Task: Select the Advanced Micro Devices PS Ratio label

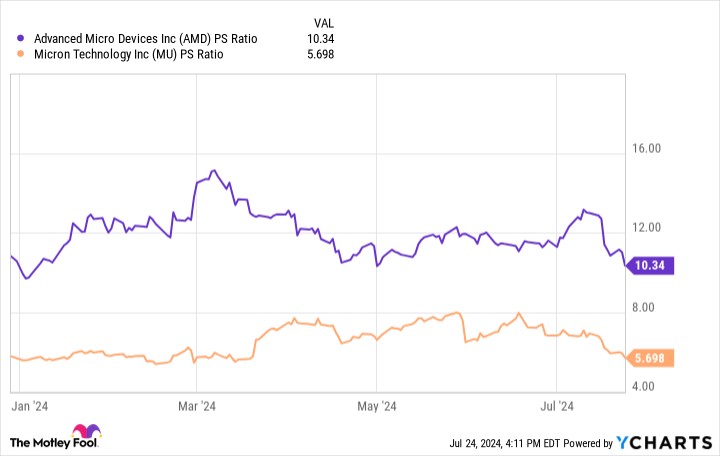Action: [x=144, y=39]
